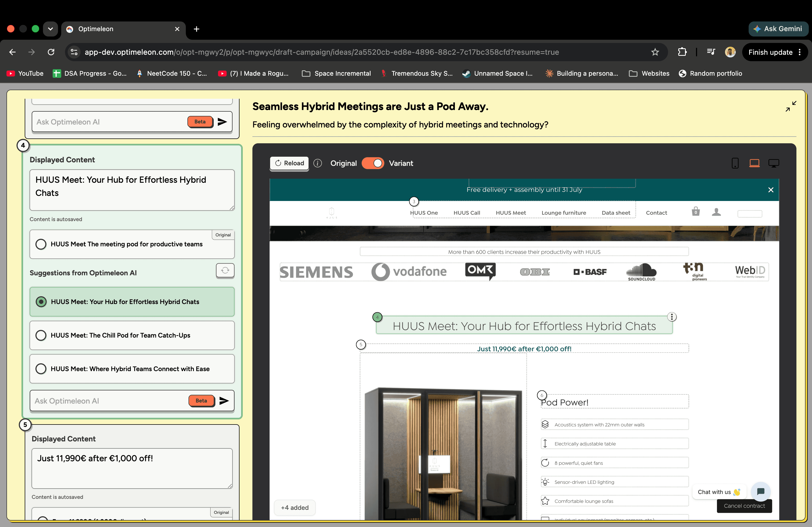Click the Reload preview button
This screenshot has width=812, height=527.
tap(289, 163)
